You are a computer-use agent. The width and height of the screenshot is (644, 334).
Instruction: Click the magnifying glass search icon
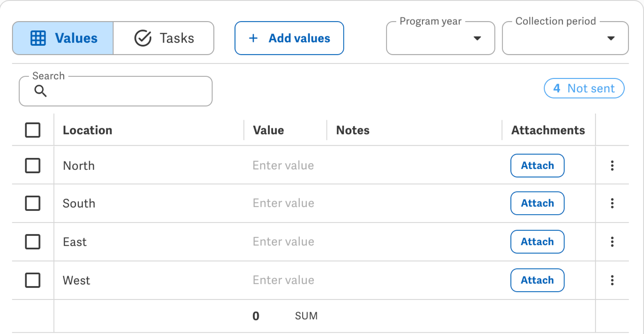[x=40, y=91]
